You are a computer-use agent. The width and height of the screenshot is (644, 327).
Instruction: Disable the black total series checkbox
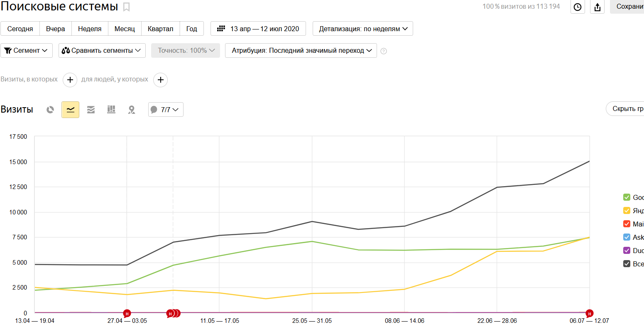(627, 264)
